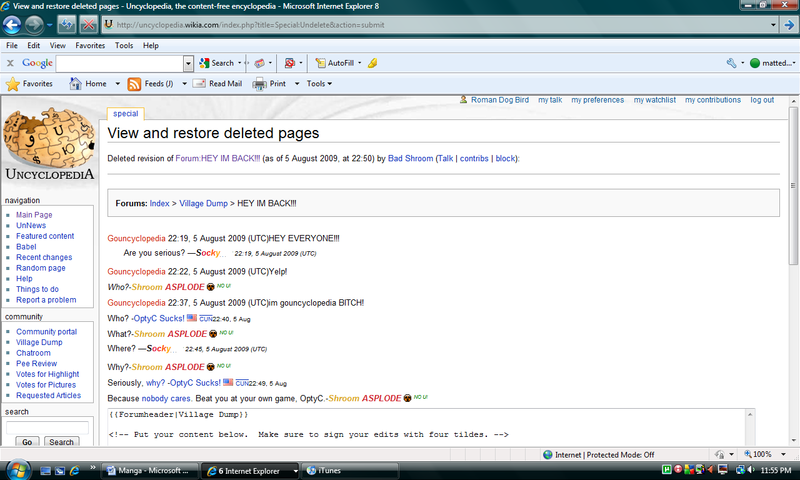The height and width of the screenshot is (480, 800).
Task: Close the Google toolbar with X
Action: pos(10,63)
